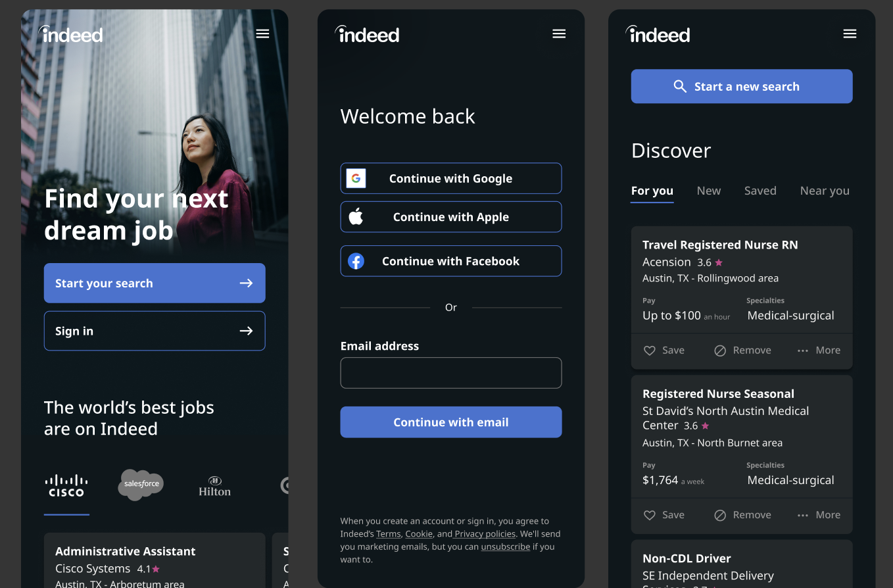Click the unsubscribe link

pos(505,547)
